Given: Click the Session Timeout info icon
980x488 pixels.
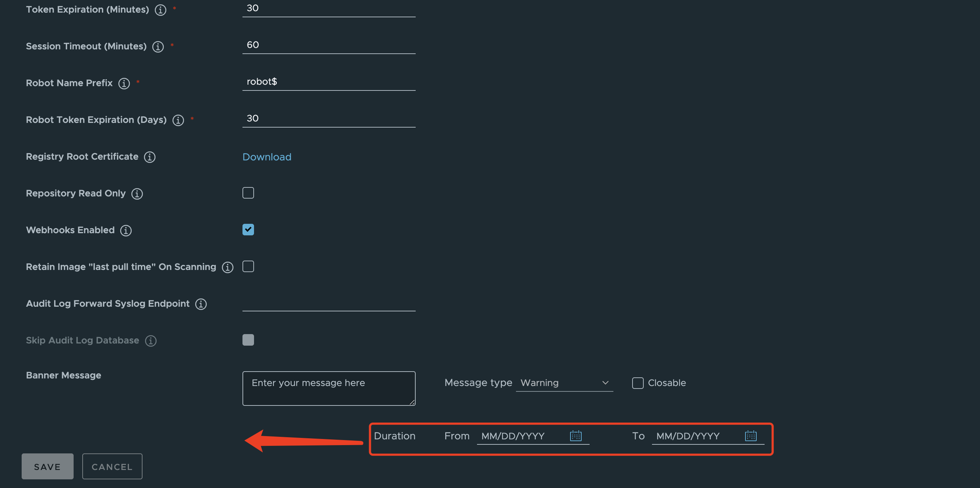Looking at the screenshot, I should [x=158, y=47].
